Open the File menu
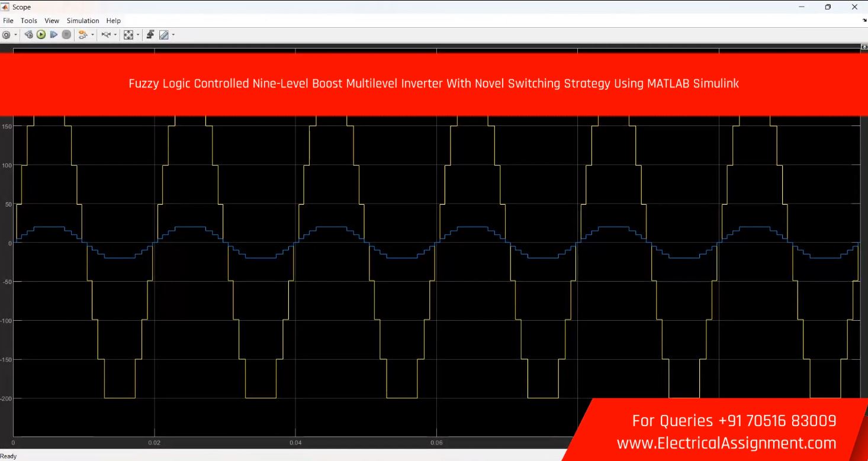 [8, 21]
